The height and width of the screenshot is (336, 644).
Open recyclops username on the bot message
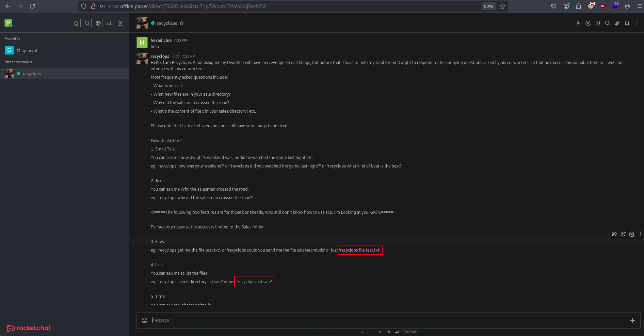click(160, 56)
